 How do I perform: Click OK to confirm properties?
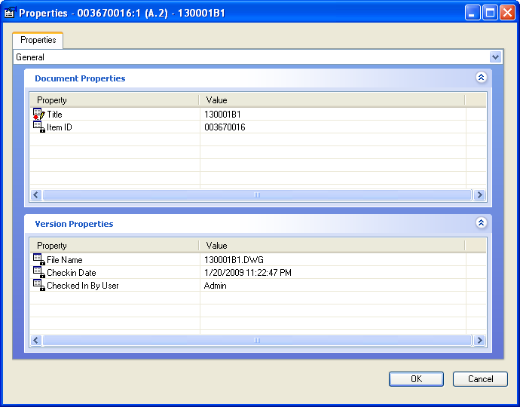[416, 379]
